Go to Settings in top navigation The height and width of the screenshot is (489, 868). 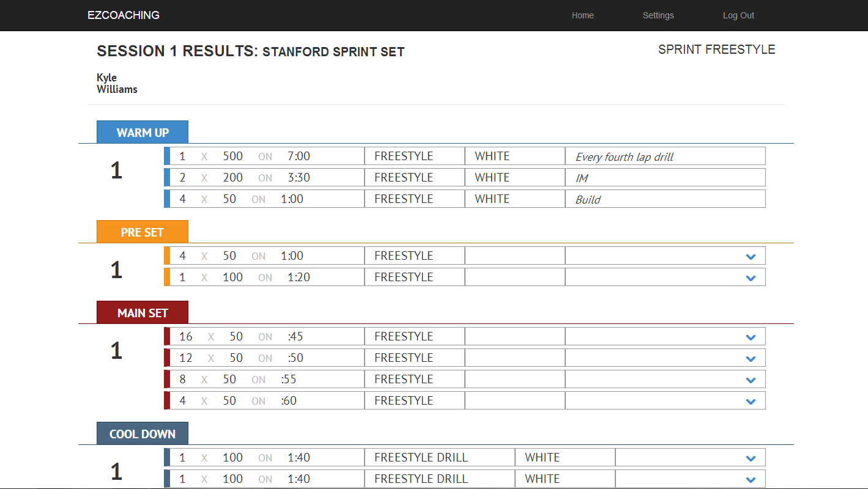[658, 15]
